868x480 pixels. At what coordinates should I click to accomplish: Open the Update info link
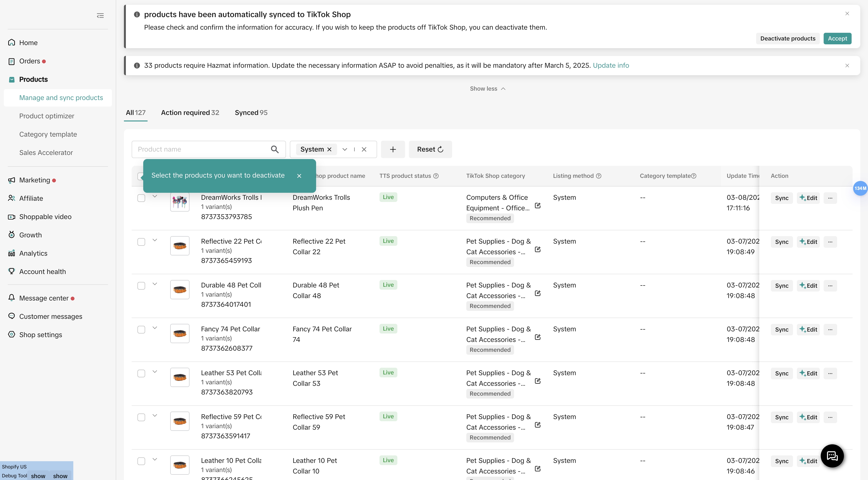[x=610, y=65]
